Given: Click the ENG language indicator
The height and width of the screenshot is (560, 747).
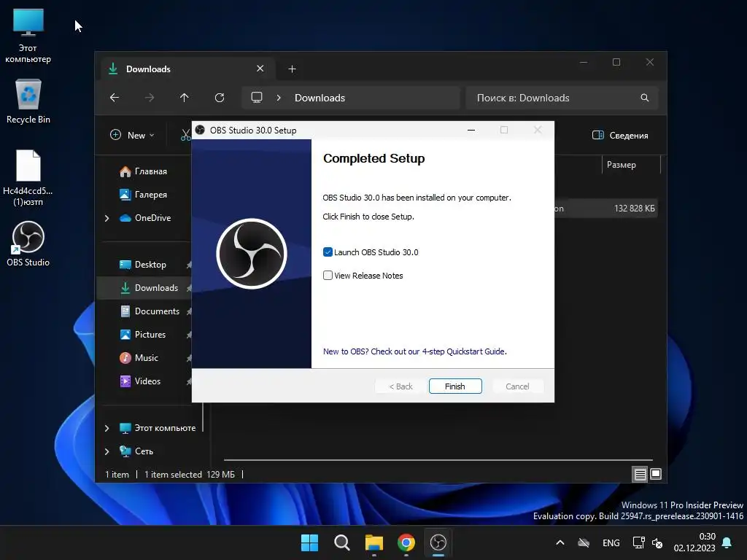Looking at the screenshot, I should 611,542.
